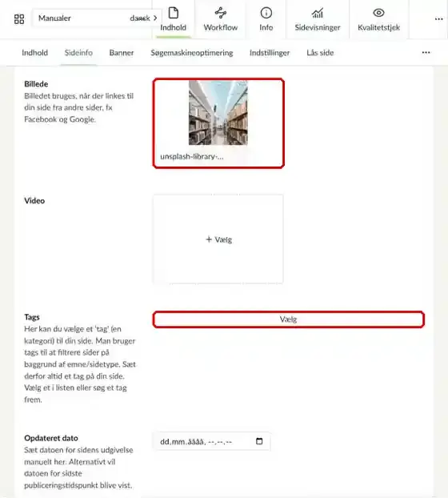Image resolution: width=448 pixels, height=498 pixels.
Task: Open the Lås side tab
Action: [x=320, y=53]
